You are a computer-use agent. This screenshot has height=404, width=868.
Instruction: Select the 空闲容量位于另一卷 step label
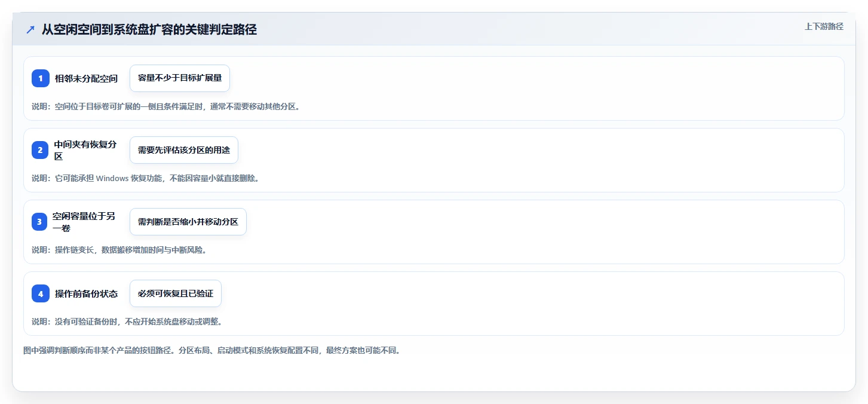(85, 222)
